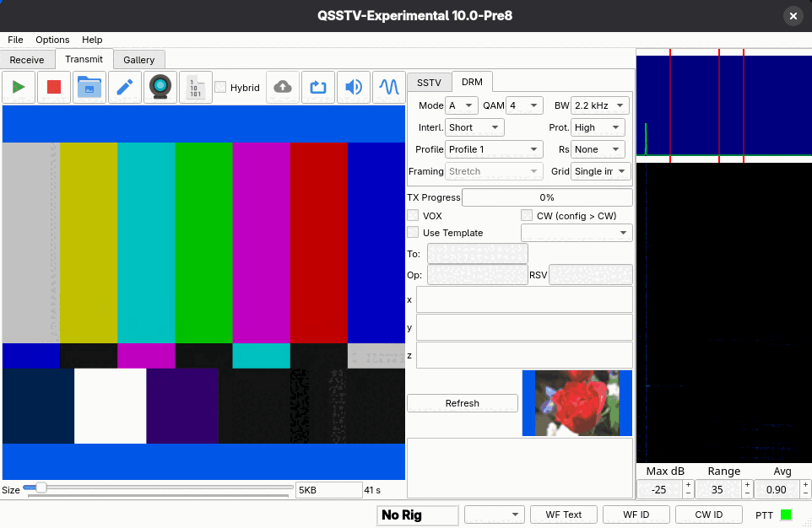This screenshot has height=528, width=812.
Task: Click the 5KB size value
Action: (328, 490)
